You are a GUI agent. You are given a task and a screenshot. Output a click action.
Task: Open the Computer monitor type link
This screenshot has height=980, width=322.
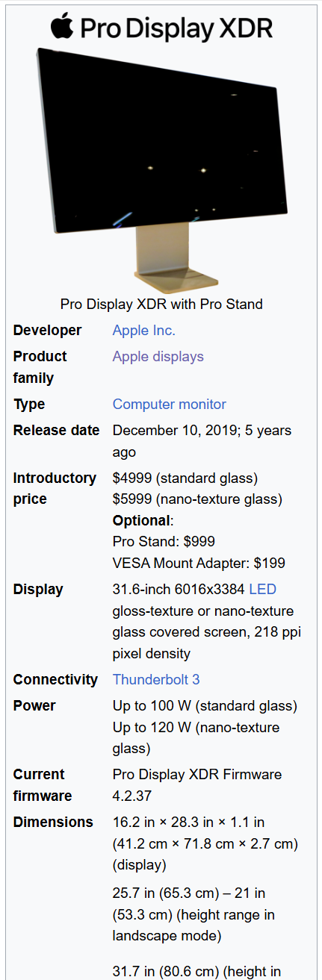tap(170, 404)
